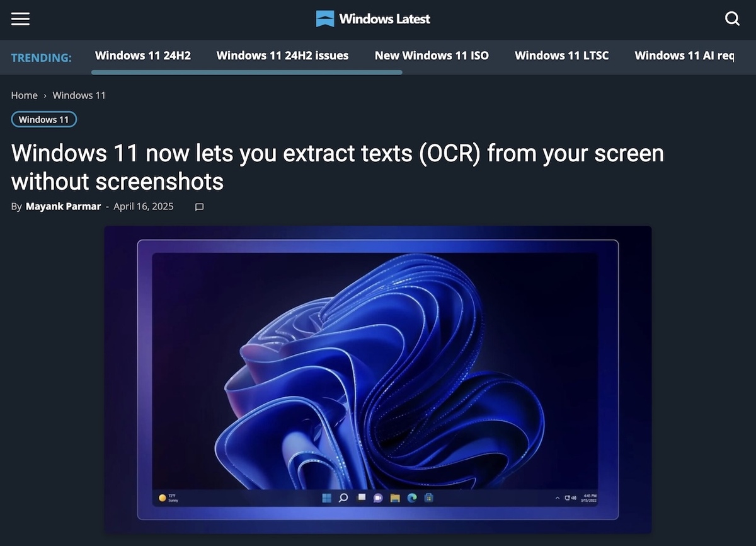This screenshot has height=546, width=756.
Task: Click the search icon in the pictured taskbar
Action: 343,498
